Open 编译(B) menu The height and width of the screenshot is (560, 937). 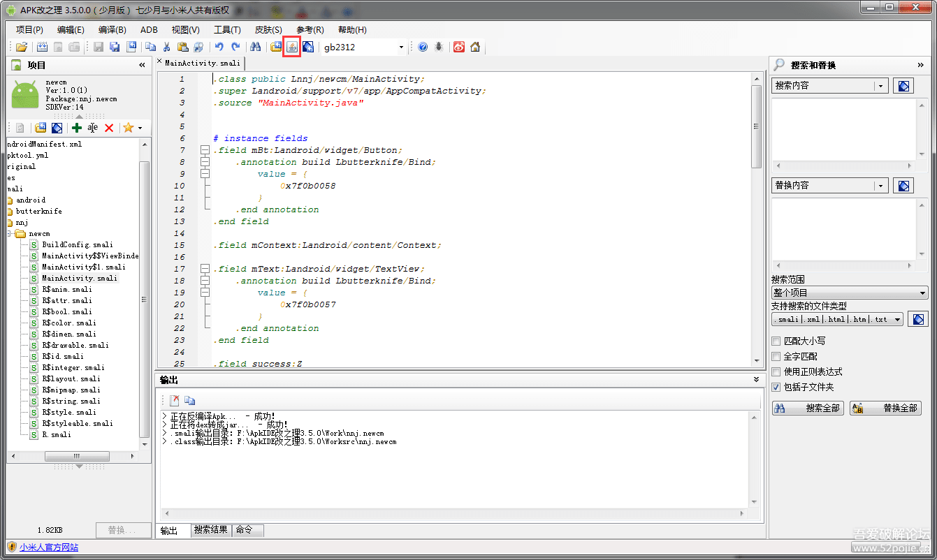coord(112,30)
